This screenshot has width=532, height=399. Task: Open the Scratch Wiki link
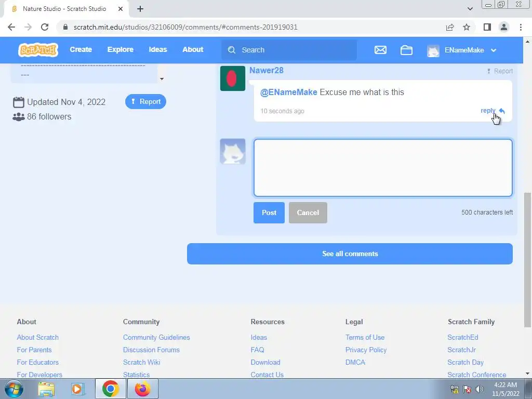[141, 362]
